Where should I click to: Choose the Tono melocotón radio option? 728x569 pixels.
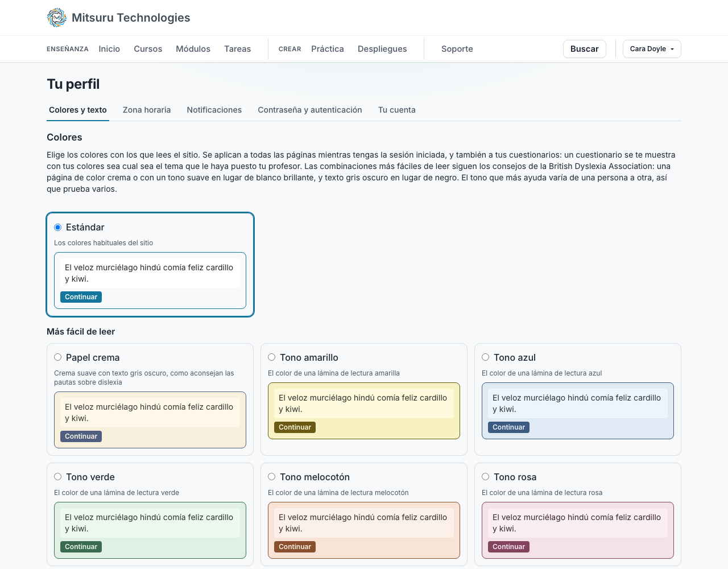coord(271,477)
